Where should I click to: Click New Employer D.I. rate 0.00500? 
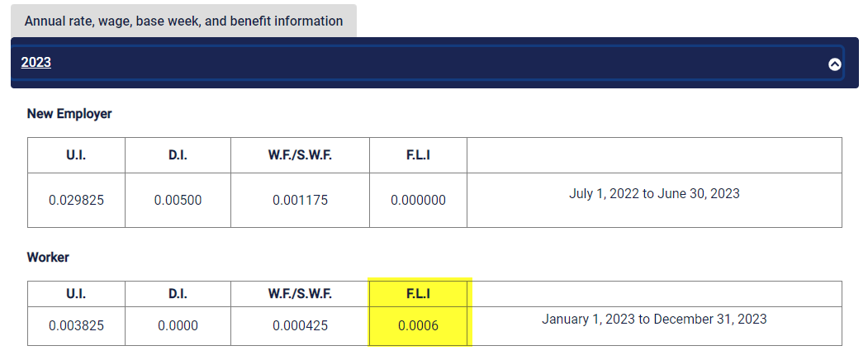[x=178, y=200]
